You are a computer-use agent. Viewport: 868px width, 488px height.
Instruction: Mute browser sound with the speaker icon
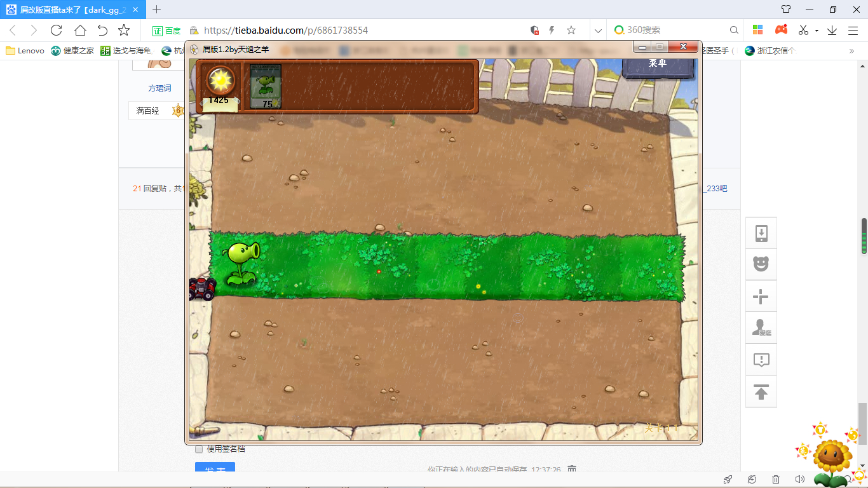(800, 480)
